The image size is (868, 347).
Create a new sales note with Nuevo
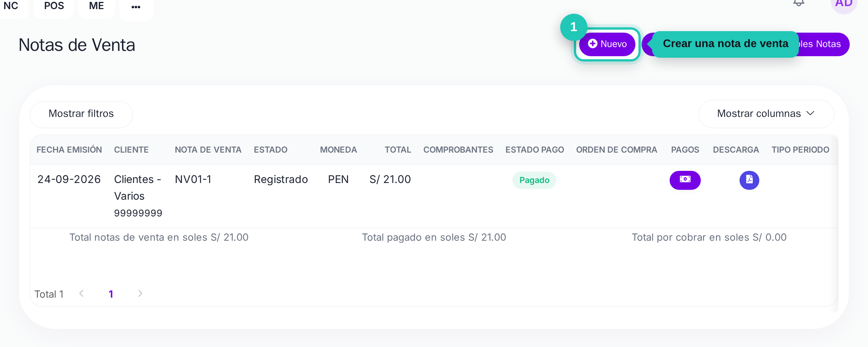point(607,44)
